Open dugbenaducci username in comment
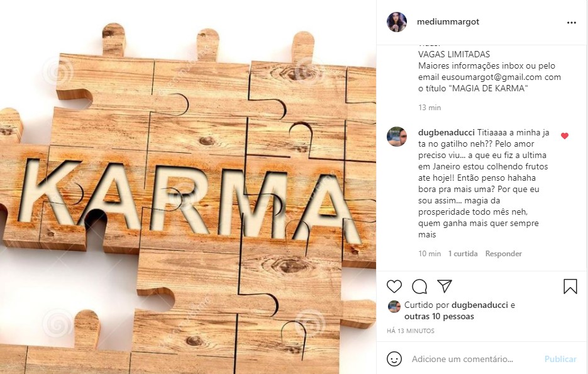 coord(447,132)
